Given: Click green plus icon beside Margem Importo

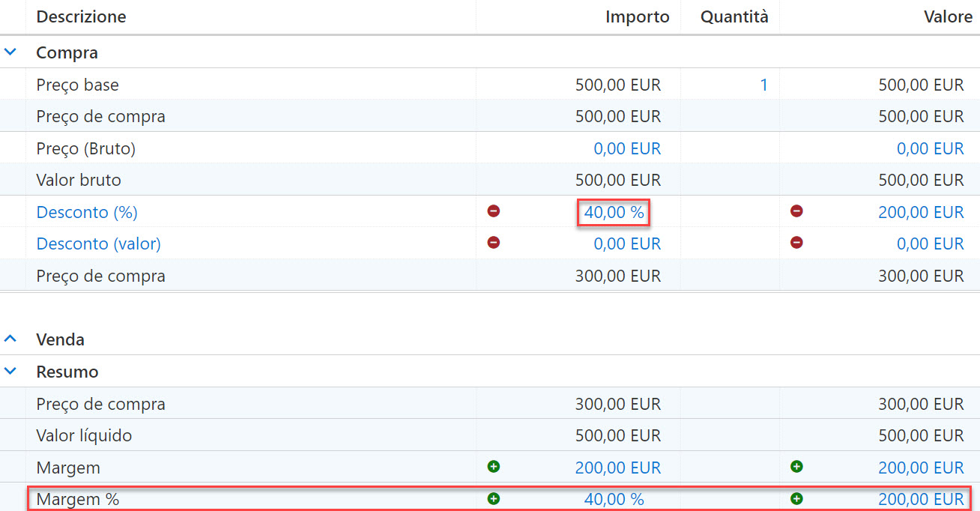Looking at the screenshot, I should pos(493,467).
